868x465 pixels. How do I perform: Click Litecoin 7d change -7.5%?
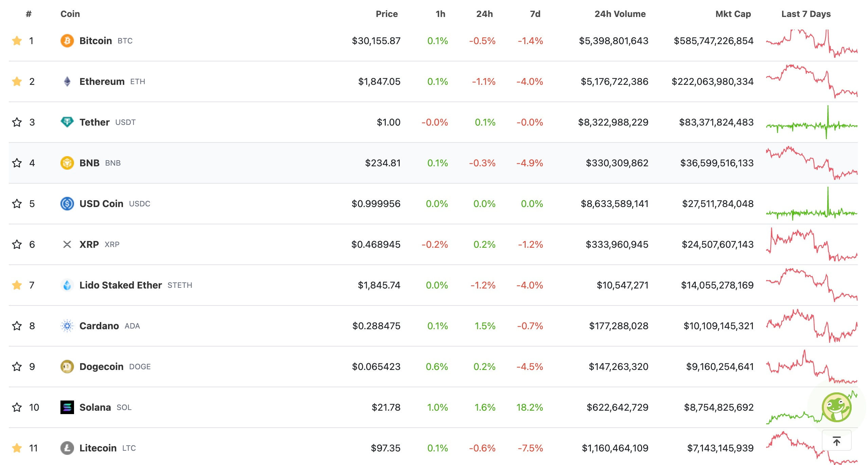[530, 448]
